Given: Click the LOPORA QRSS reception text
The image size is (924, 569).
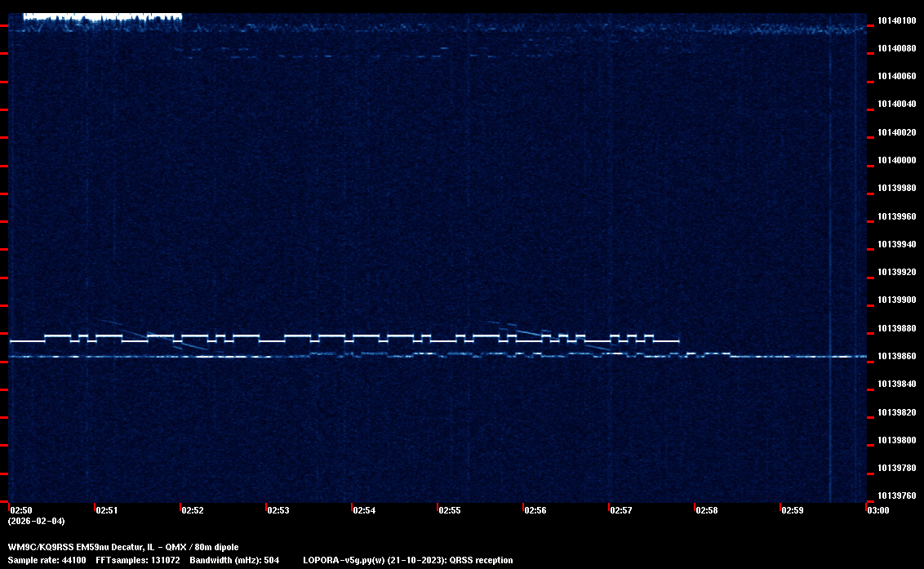Looking at the screenshot, I should [x=407, y=561].
